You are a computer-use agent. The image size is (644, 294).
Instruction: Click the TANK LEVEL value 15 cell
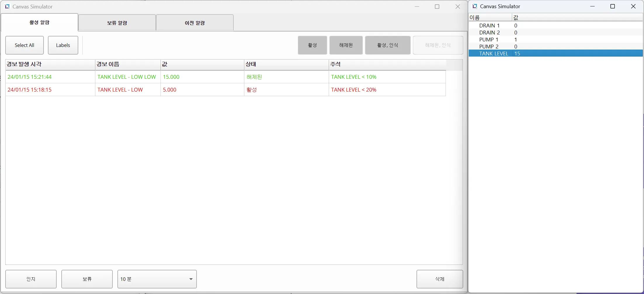517,54
